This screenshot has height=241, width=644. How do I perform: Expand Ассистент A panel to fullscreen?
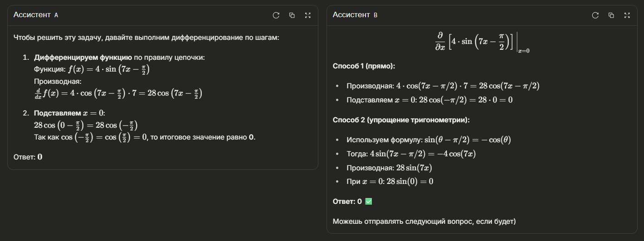tap(308, 15)
